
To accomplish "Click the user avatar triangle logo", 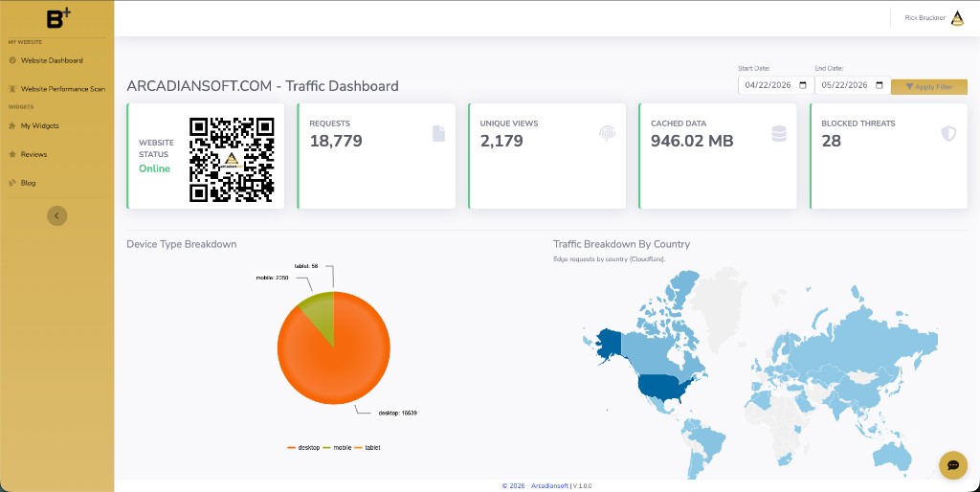I will [957, 18].
